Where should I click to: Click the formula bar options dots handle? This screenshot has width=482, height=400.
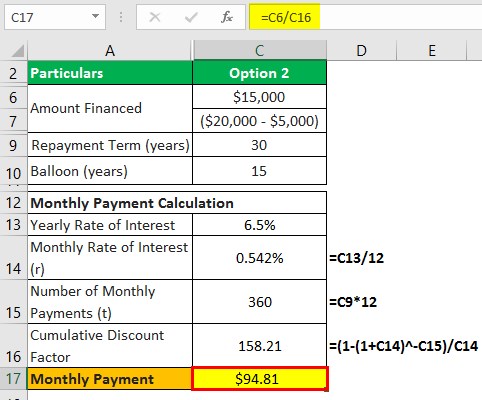coord(121,17)
